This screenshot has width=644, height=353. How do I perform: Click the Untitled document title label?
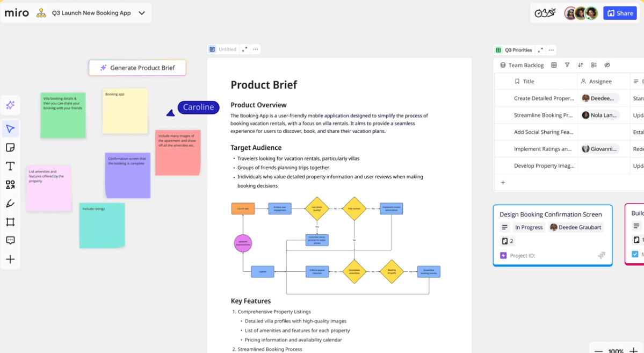click(x=228, y=49)
